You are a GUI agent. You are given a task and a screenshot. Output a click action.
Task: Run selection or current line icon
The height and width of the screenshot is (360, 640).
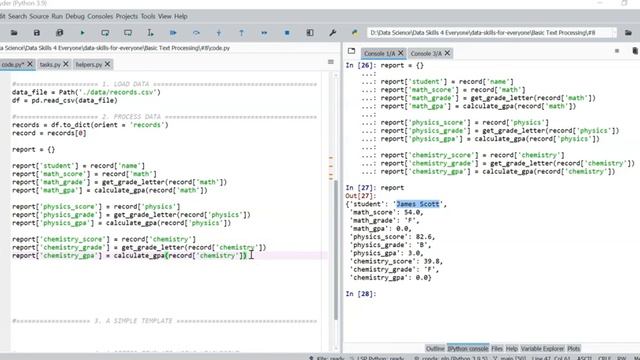tap(151, 33)
